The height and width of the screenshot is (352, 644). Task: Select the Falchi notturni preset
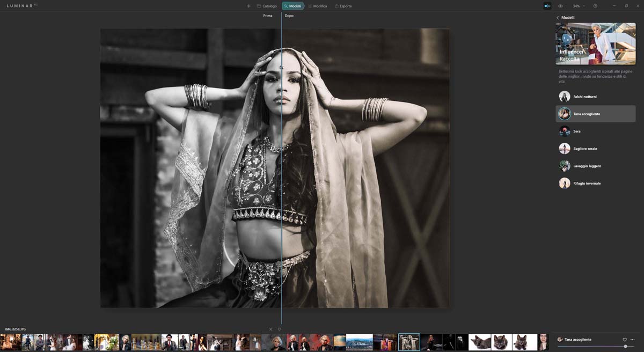584,97
